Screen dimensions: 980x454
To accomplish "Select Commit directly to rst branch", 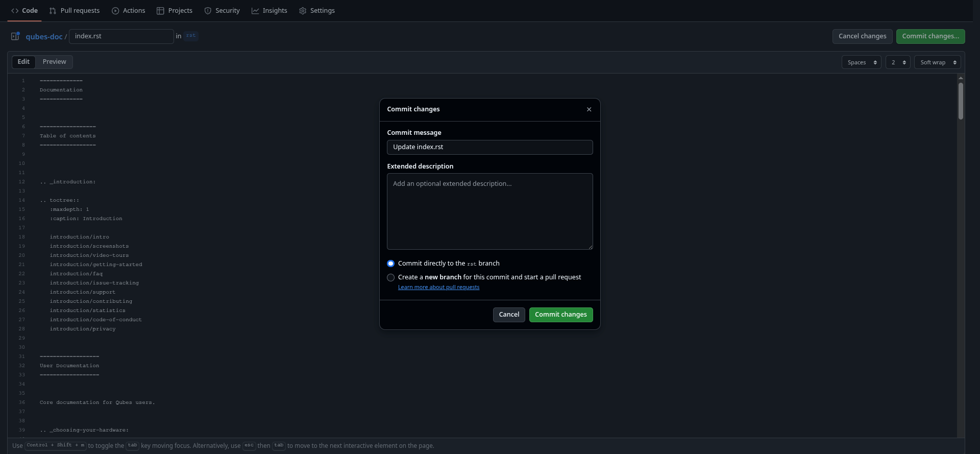I will pyautogui.click(x=390, y=264).
